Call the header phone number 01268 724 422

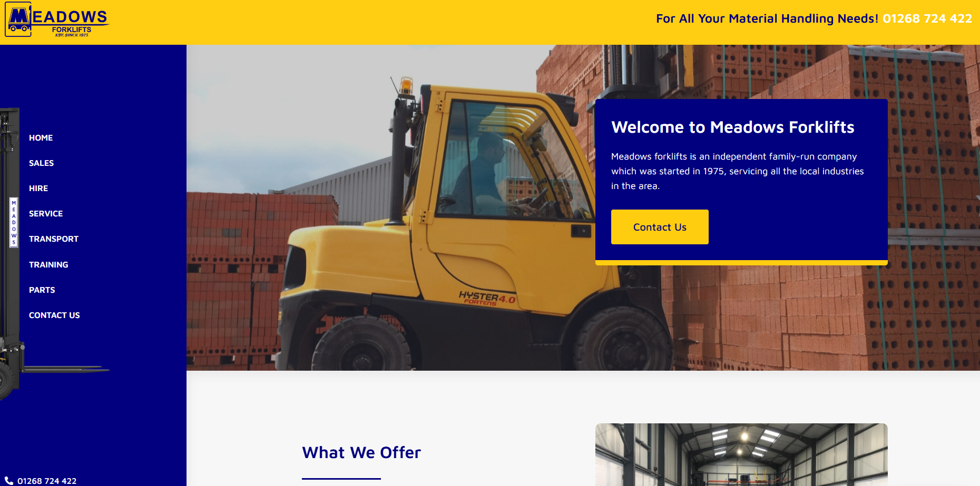[x=927, y=18]
